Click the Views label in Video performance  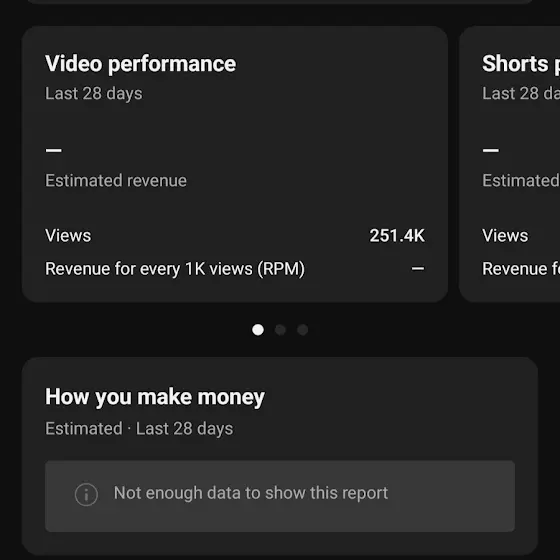(68, 236)
